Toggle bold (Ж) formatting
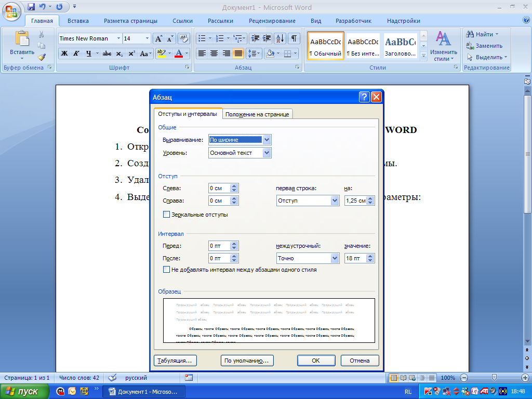Screen dimensions: 532x399 [x=64, y=54]
